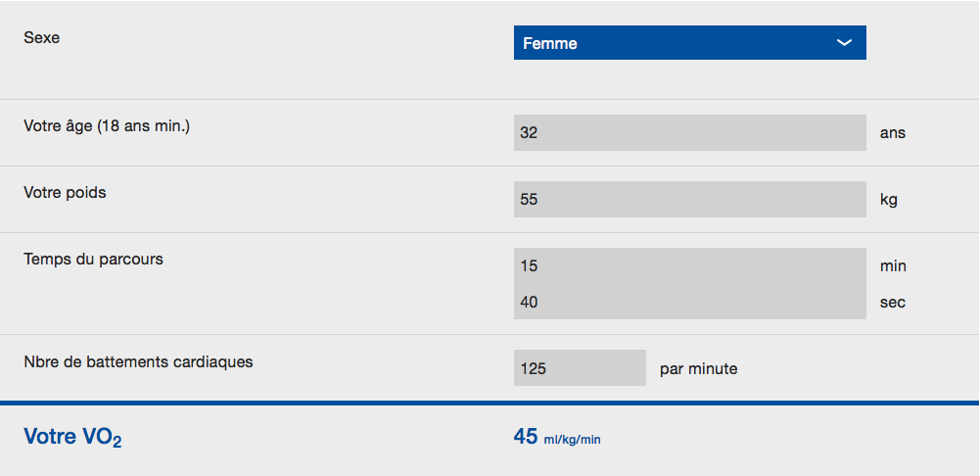Click the white chevron arrow in Sexe selector
Viewport: 980px width, 476px height.
[x=844, y=42]
